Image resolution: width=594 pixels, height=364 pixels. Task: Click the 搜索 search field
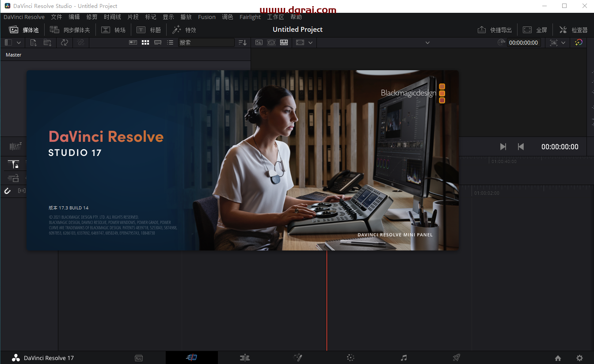point(206,42)
